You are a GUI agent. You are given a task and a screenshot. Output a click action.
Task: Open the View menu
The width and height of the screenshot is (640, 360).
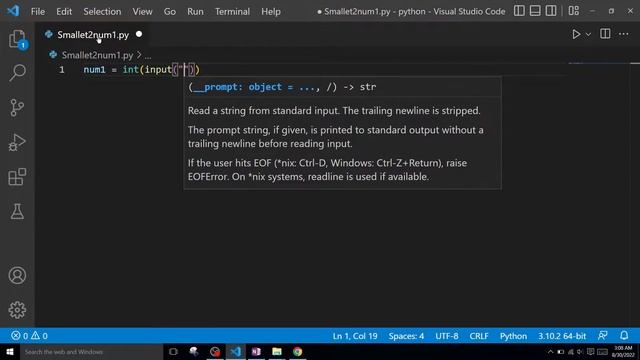(x=142, y=11)
